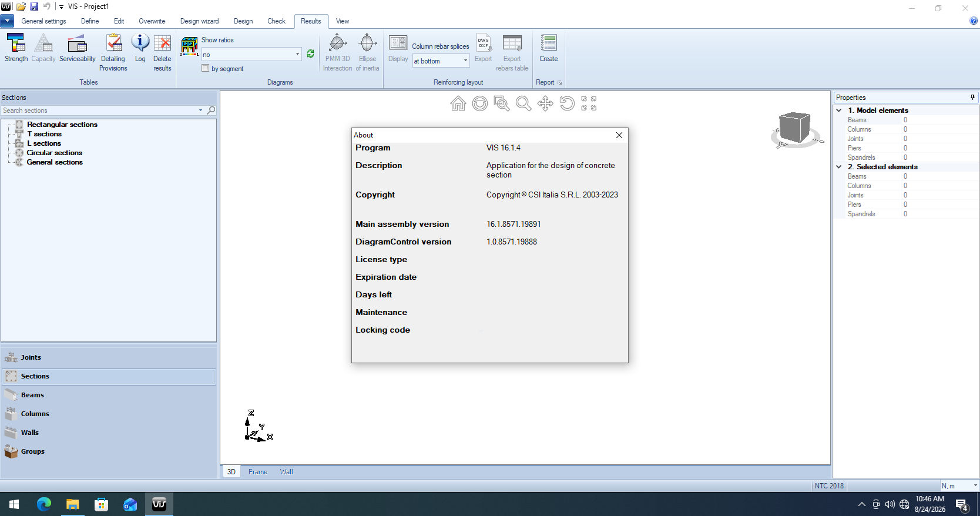Viewport: 980px width, 516px height.
Task: Open Ellipse of inertia diagram
Action: coord(368,52)
